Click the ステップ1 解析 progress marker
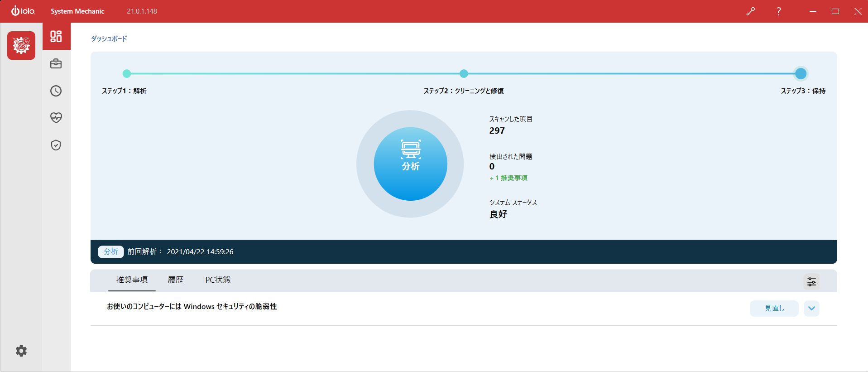This screenshot has width=868, height=372. (127, 73)
